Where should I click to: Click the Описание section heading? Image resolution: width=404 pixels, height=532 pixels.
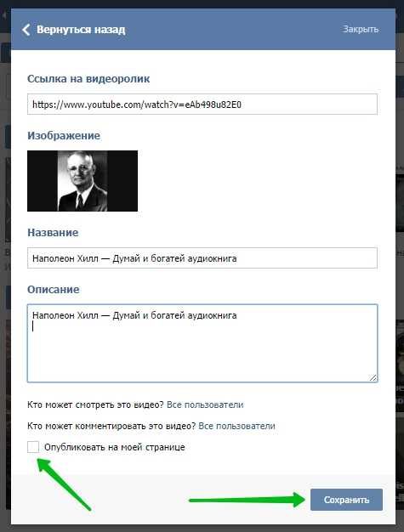pyautogui.click(x=54, y=290)
